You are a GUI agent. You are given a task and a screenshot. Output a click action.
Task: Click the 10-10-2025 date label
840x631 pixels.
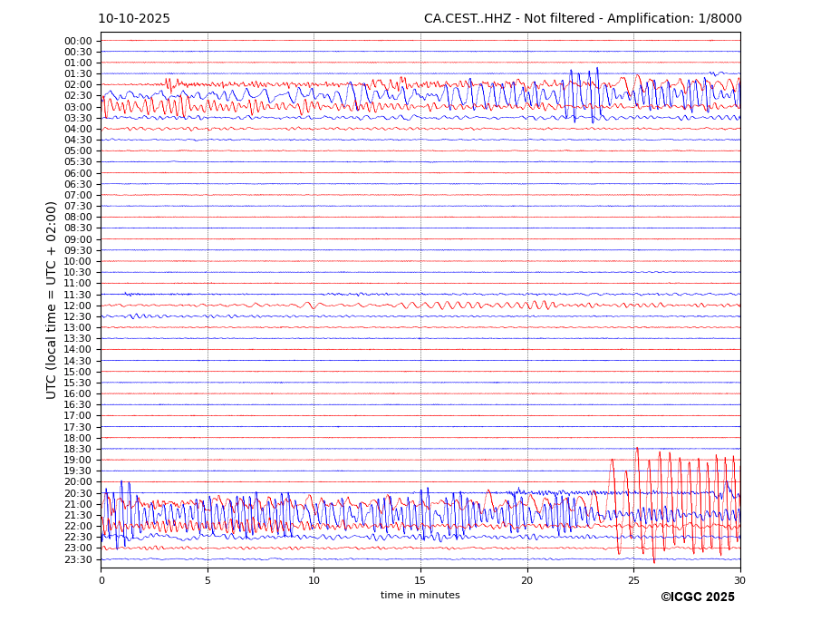(134, 19)
